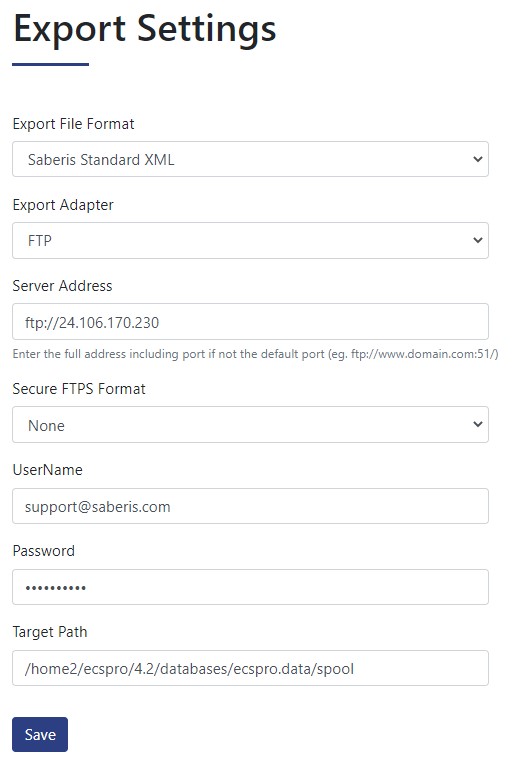Click the Export File Format label
Viewport: 526px width, 762px height.
coord(73,124)
